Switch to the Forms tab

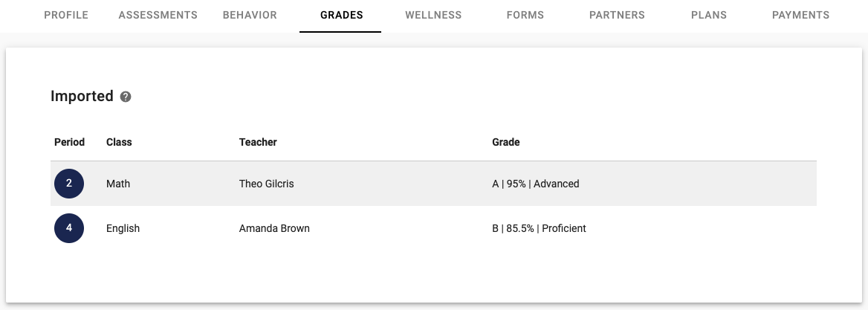click(x=525, y=16)
